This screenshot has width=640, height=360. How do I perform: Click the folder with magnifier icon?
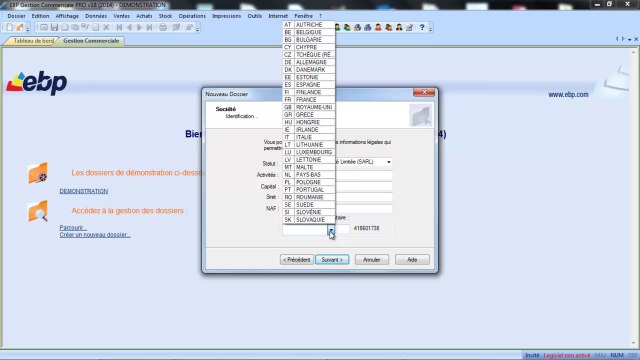click(38, 211)
